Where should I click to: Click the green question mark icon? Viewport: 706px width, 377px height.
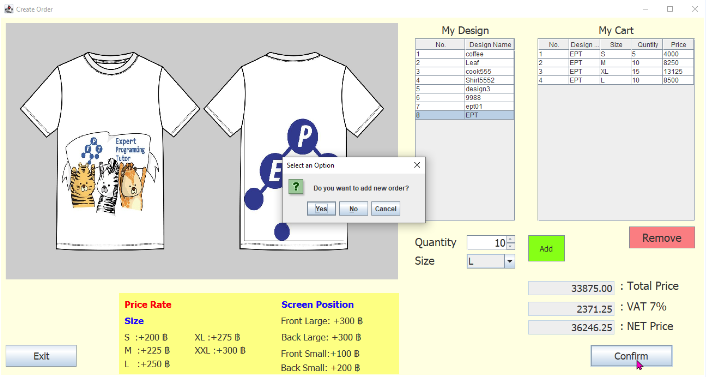[296, 186]
